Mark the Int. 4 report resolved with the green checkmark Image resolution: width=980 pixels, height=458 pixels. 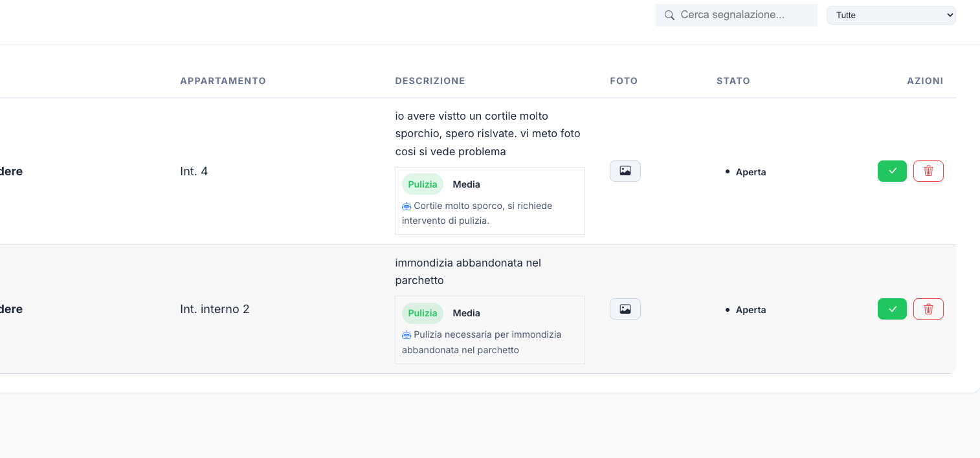(892, 171)
